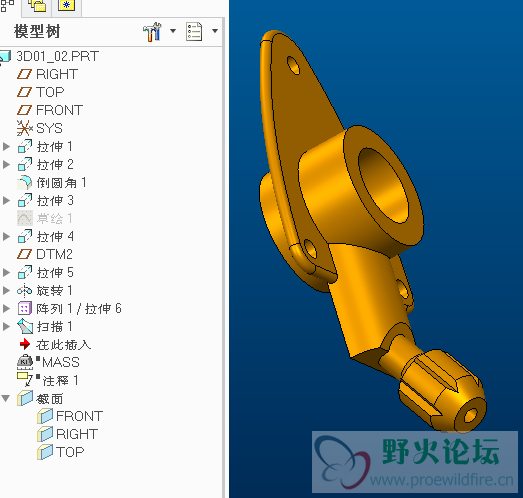Image resolution: width=523 pixels, height=498 pixels.
Task: Select the 阵列 1 pattern icon
Action: tap(25, 309)
